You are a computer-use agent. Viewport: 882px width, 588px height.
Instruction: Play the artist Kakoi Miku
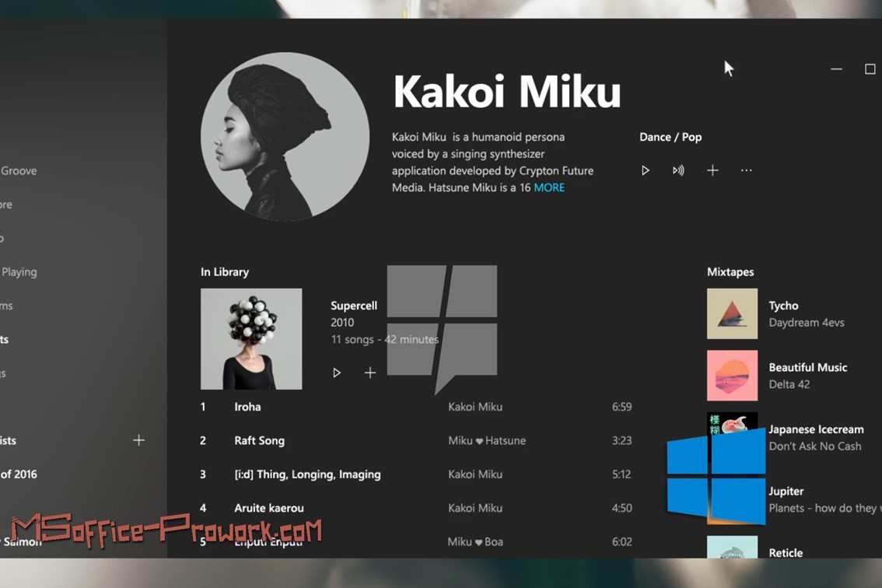tap(646, 170)
